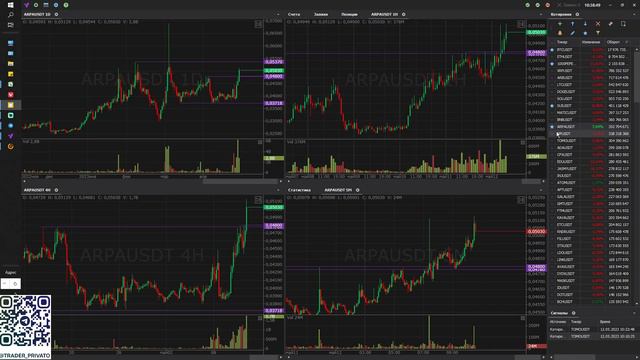Select the TOMOUSDT row in quotes list
Viewport: 640px width, 360px height.
(x=592, y=141)
